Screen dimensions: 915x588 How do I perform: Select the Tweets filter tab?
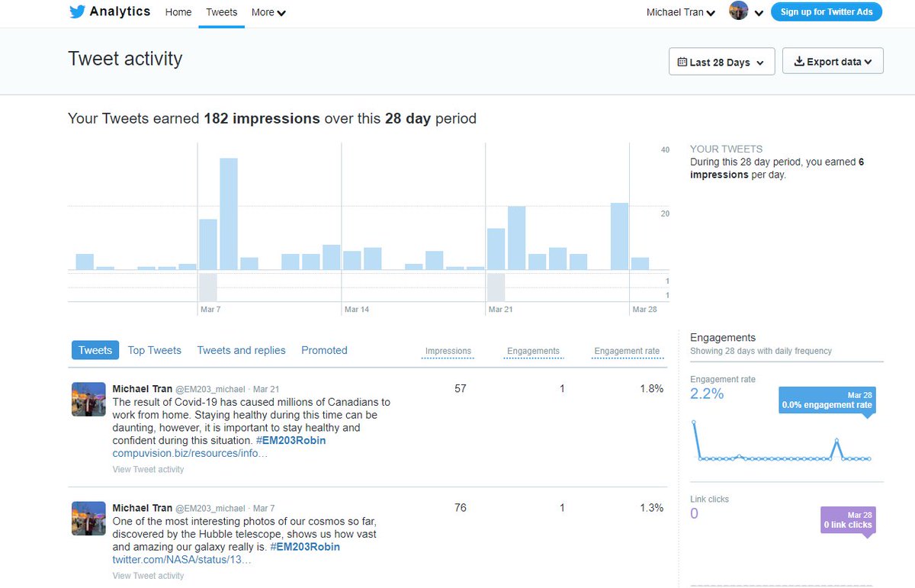[95, 350]
